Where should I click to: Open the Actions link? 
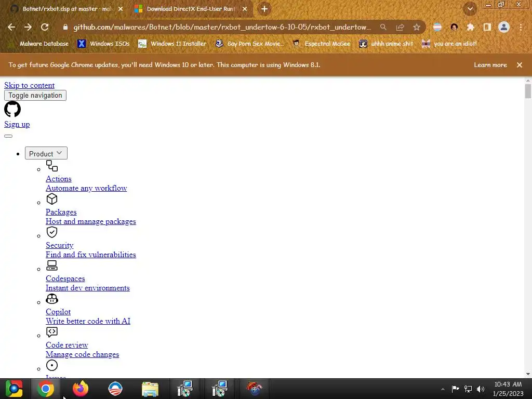click(59, 179)
